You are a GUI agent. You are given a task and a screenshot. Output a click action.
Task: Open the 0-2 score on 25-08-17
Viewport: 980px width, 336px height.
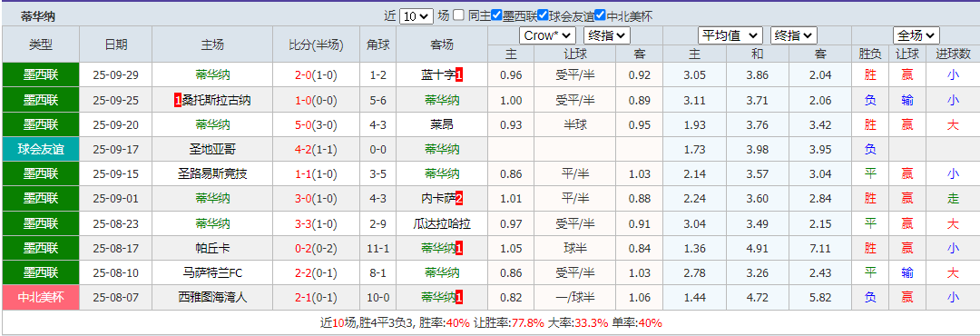304,249
